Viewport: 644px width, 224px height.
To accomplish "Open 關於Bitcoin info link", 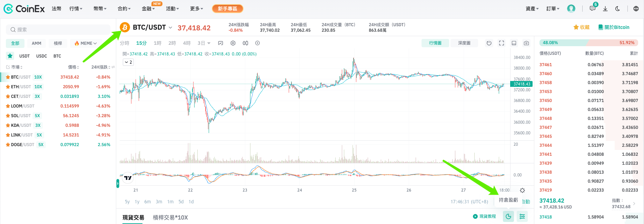I will point(614,27).
